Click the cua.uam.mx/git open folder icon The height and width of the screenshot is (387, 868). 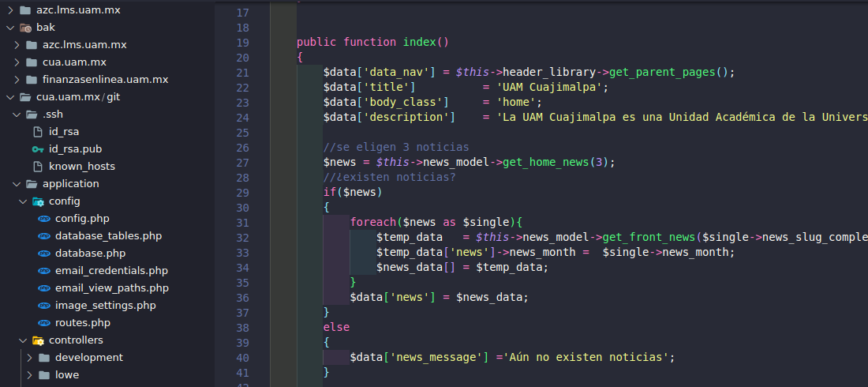(x=25, y=97)
